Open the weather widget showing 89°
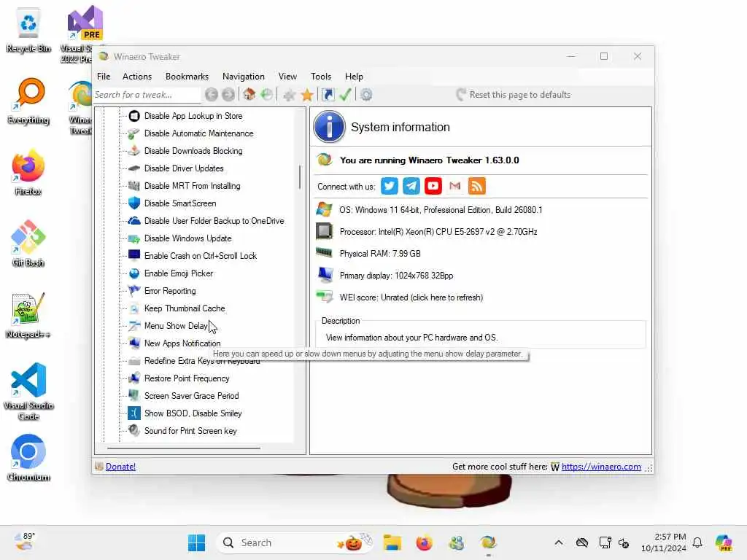747x560 pixels. (x=25, y=542)
